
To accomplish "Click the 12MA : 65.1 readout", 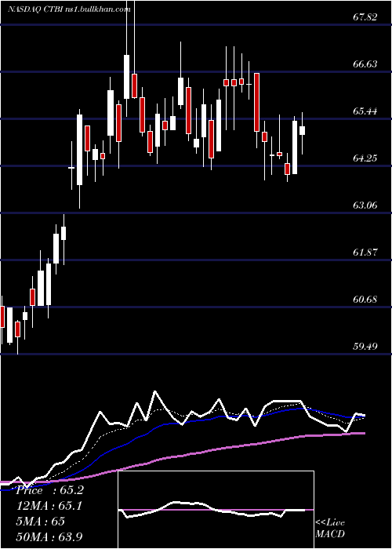I will pyautogui.click(x=49, y=506).
